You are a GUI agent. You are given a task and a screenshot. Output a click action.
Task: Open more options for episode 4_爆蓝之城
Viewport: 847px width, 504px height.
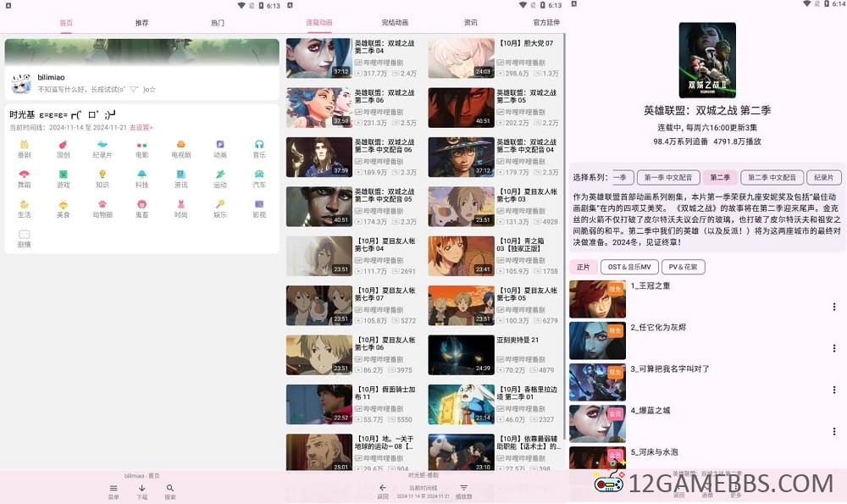[834, 432]
